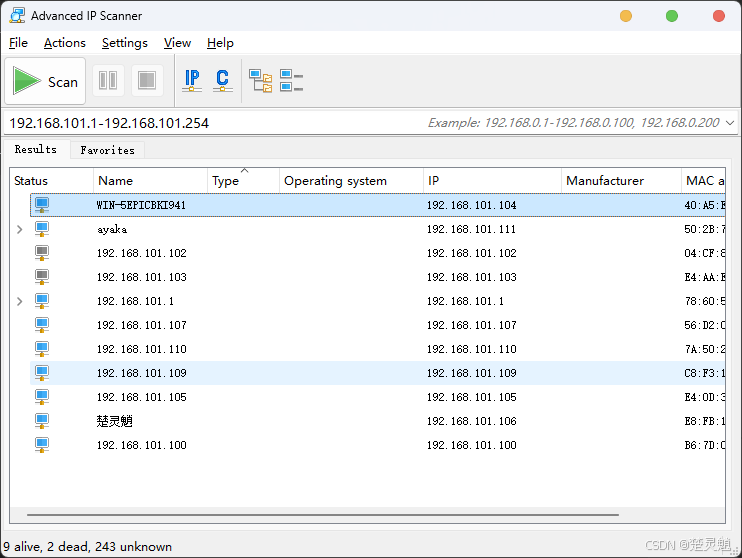Expand the ayaka device row
Viewport: 742px width, 558px height.
(19, 230)
